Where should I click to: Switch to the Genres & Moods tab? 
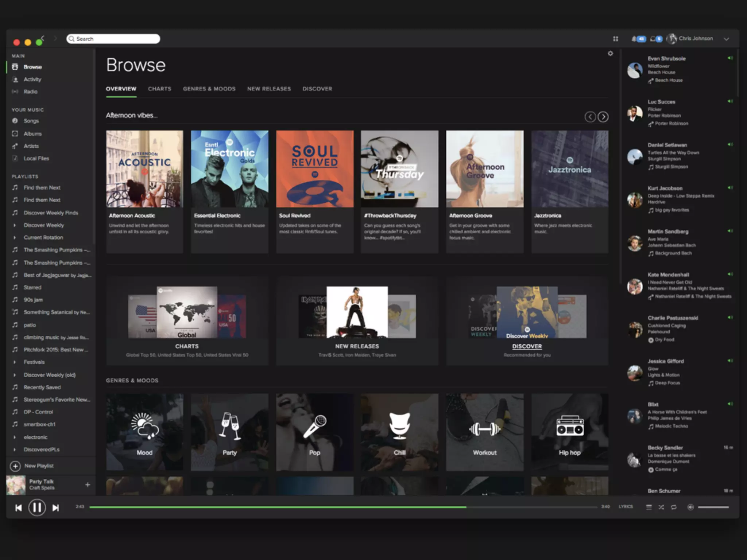209,89
